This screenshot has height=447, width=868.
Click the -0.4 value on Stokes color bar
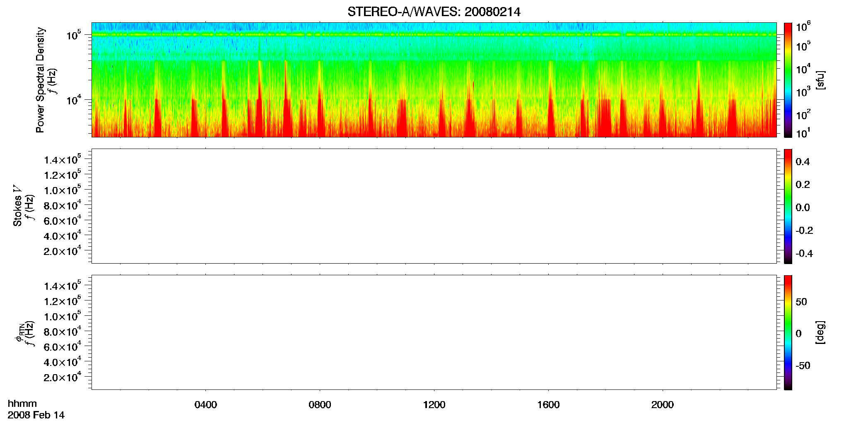pos(804,254)
